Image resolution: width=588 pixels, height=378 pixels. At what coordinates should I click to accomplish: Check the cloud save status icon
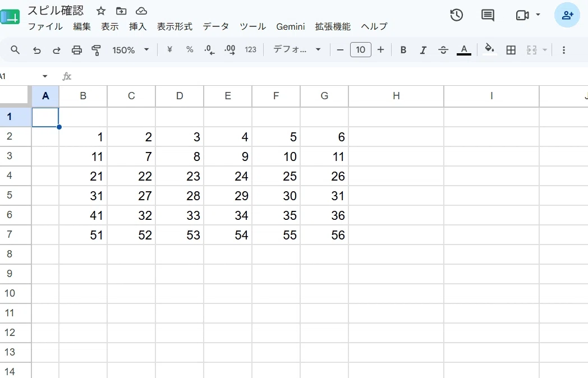pyautogui.click(x=141, y=11)
